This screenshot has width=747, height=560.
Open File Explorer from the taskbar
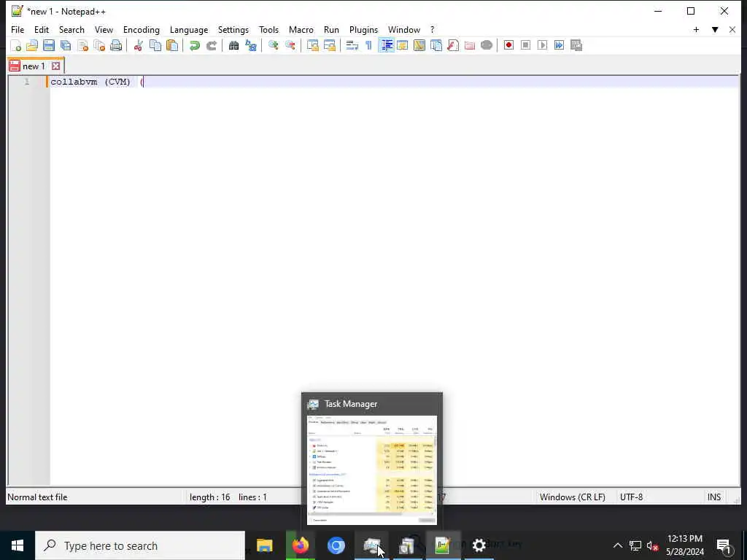click(x=264, y=545)
